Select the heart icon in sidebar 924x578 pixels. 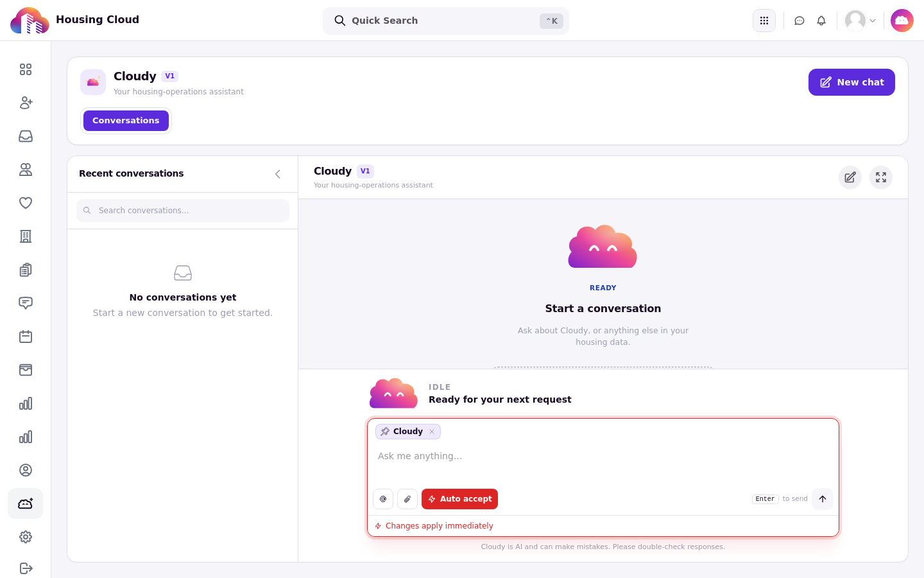26,203
